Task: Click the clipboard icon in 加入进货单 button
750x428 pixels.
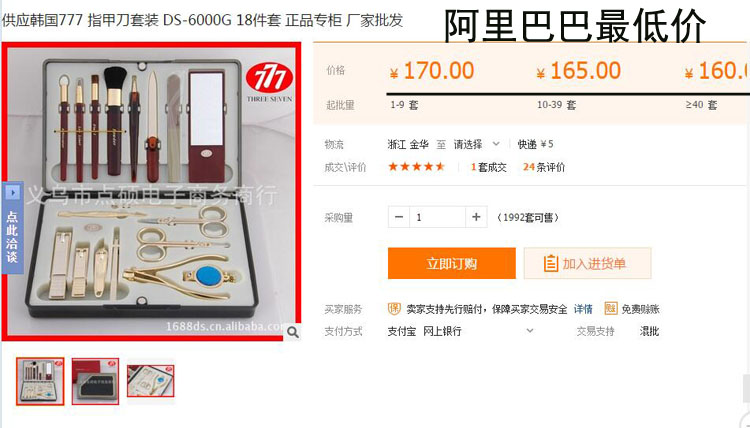Action: click(551, 263)
